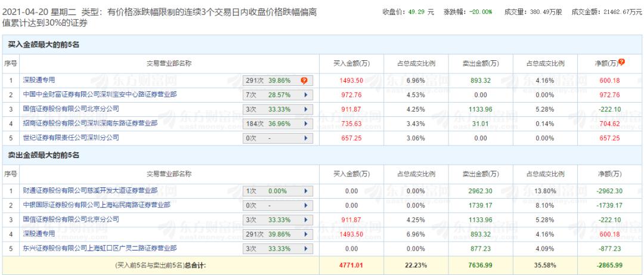This screenshot has width=644, height=275.
Task: Click arrow icon for 中银国际证券 row
Action: [305, 206]
